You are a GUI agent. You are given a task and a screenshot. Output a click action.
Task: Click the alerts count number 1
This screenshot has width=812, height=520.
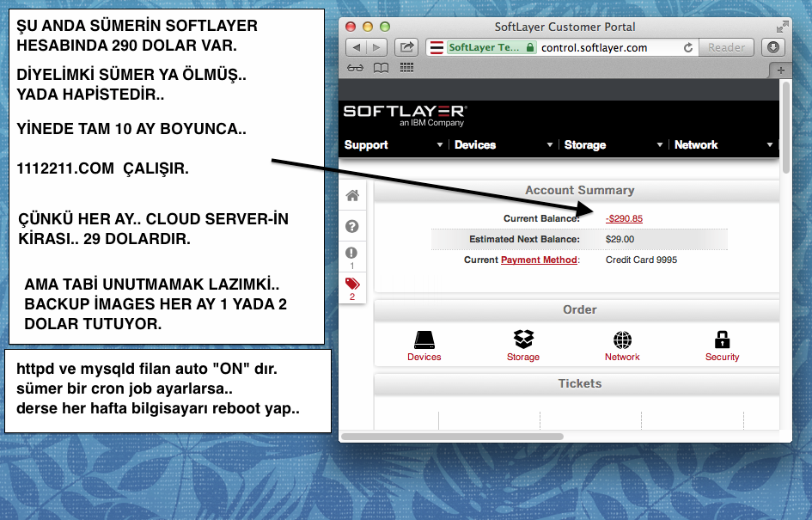pos(352,266)
